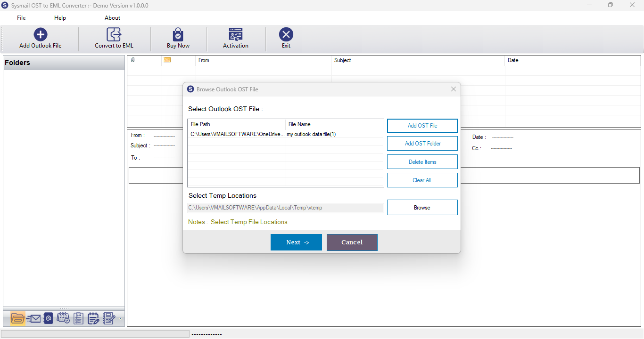Viewport: 644px width, 339px height.
Task: Select the highlighted folder view icon
Action: point(17,319)
